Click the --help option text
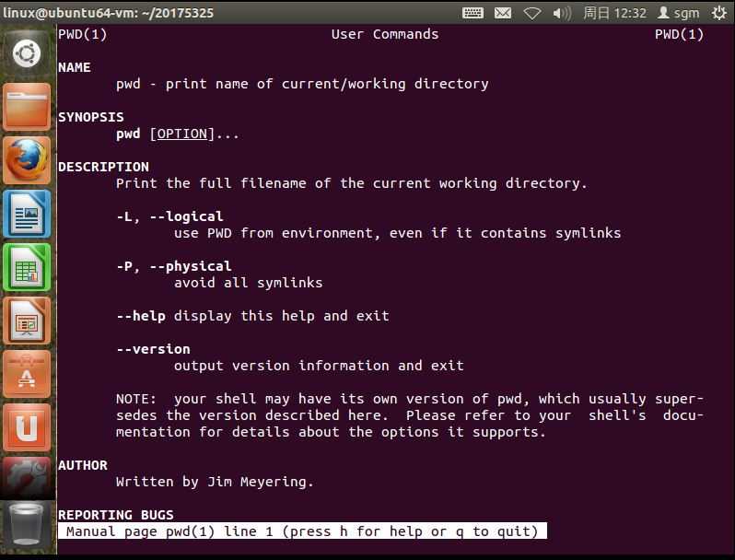 pos(141,316)
